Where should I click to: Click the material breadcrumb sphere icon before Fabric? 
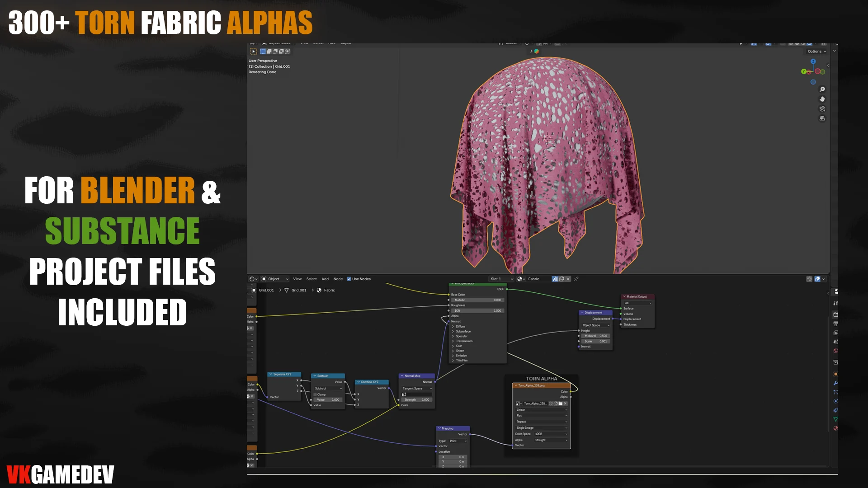point(319,291)
